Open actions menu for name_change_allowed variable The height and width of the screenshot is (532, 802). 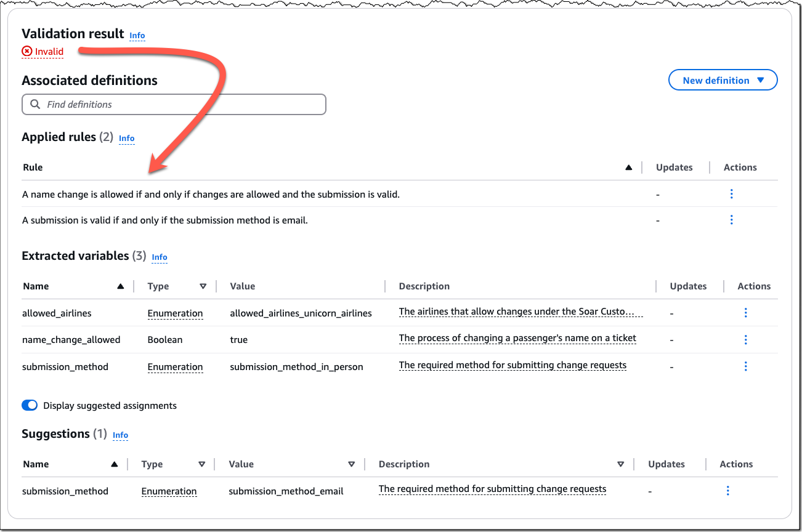745,340
